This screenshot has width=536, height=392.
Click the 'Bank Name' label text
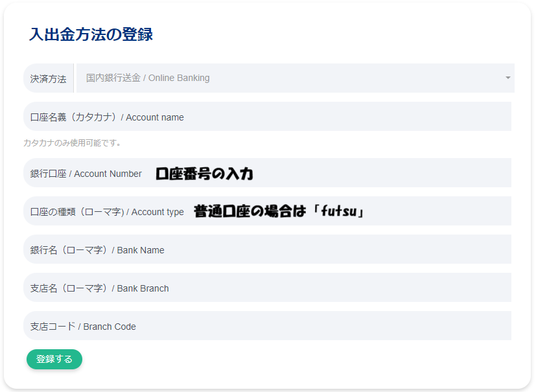[x=141, y=250]
